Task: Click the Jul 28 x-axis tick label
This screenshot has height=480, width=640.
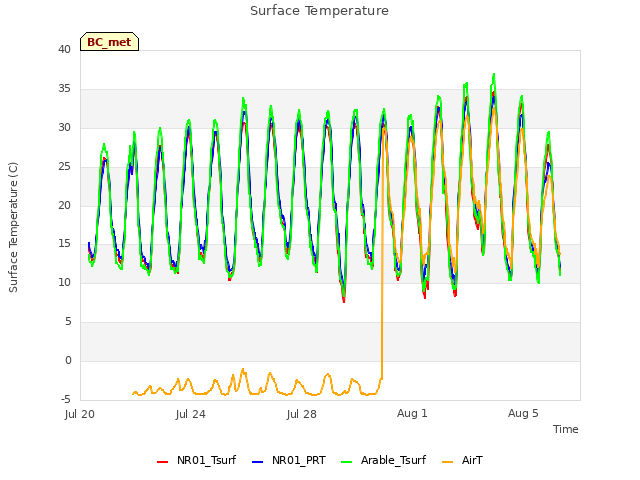Action: click(302, 414)
